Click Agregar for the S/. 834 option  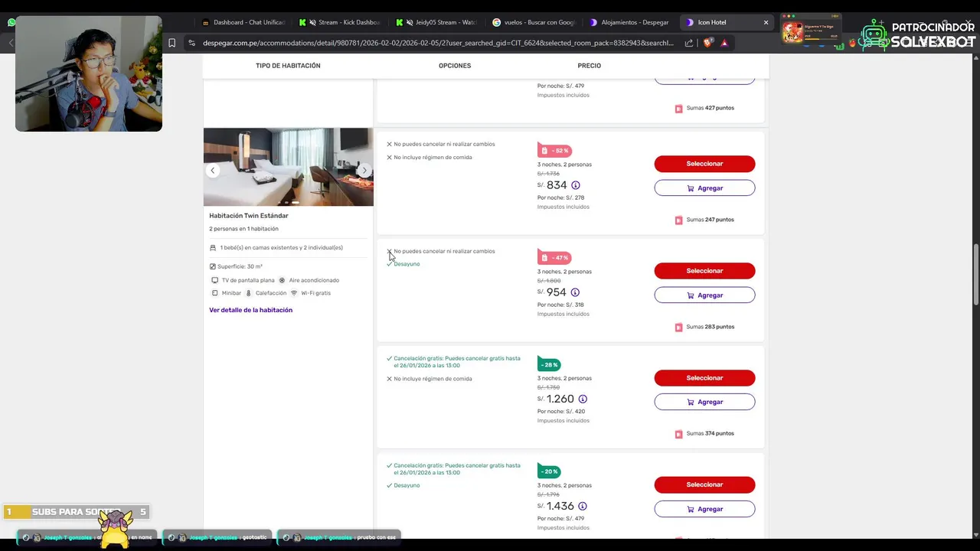point(704,188)
